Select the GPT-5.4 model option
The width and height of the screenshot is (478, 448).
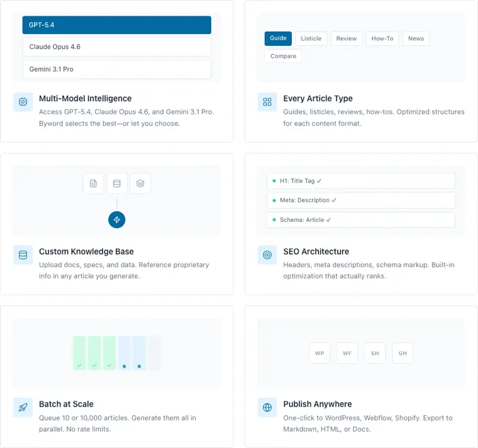tap(117, 25)
